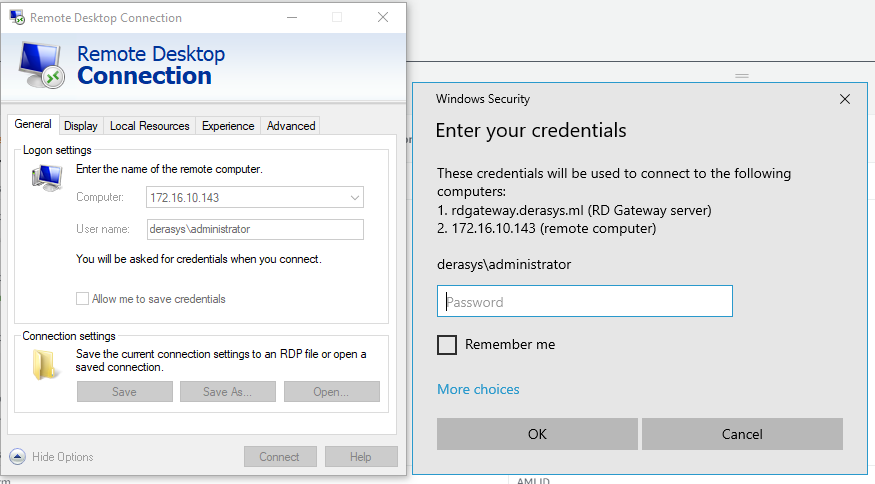Screen dimensions: 875x484
Task: Click the Hide Options label
Action: (62, 457)
